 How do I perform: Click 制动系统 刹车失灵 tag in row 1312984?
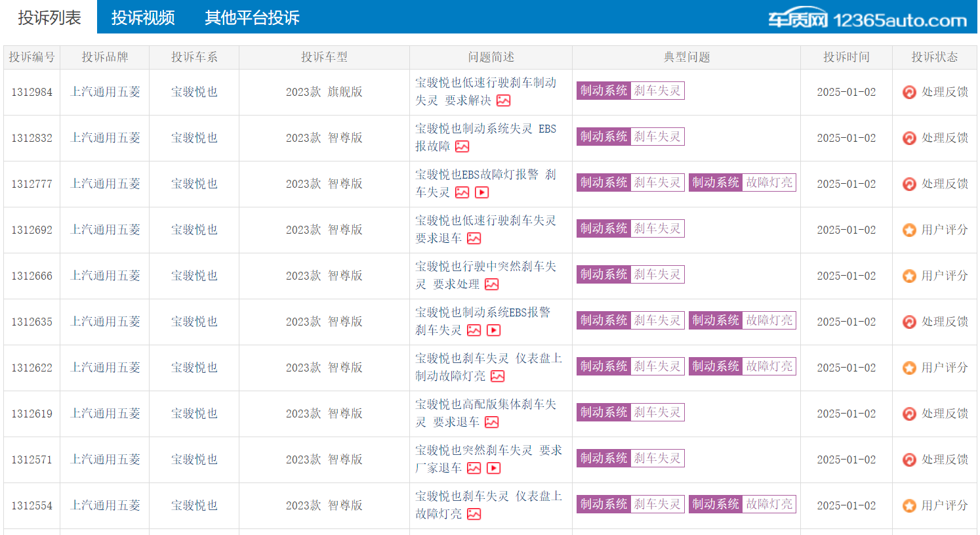630,91
